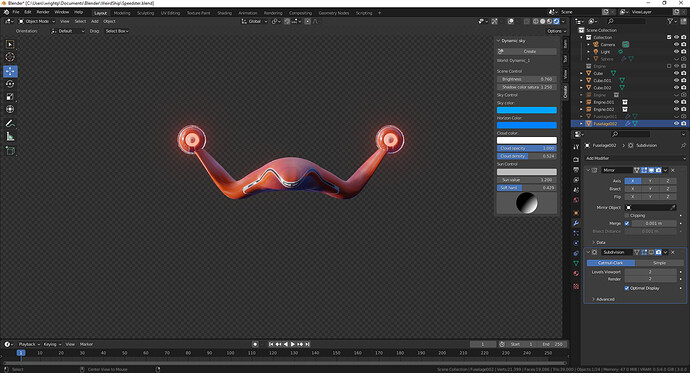Open the Particles properties tab icon

coord(576,233)
